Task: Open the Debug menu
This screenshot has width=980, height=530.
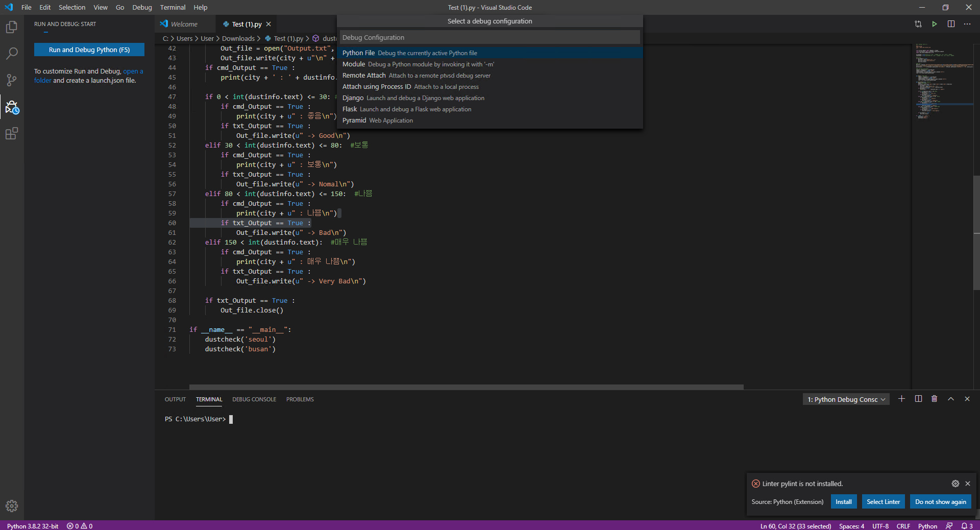Action: (x=142, y=7)
